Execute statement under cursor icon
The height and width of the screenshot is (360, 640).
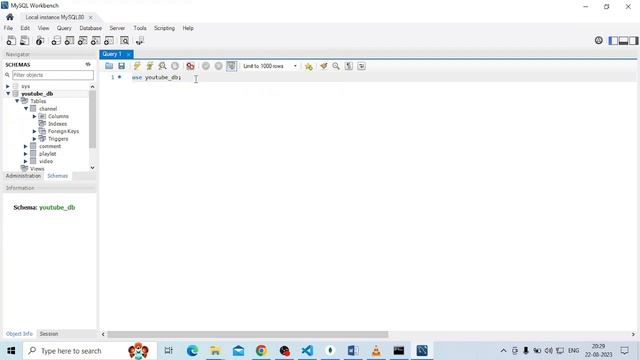[x=150, y=66]
